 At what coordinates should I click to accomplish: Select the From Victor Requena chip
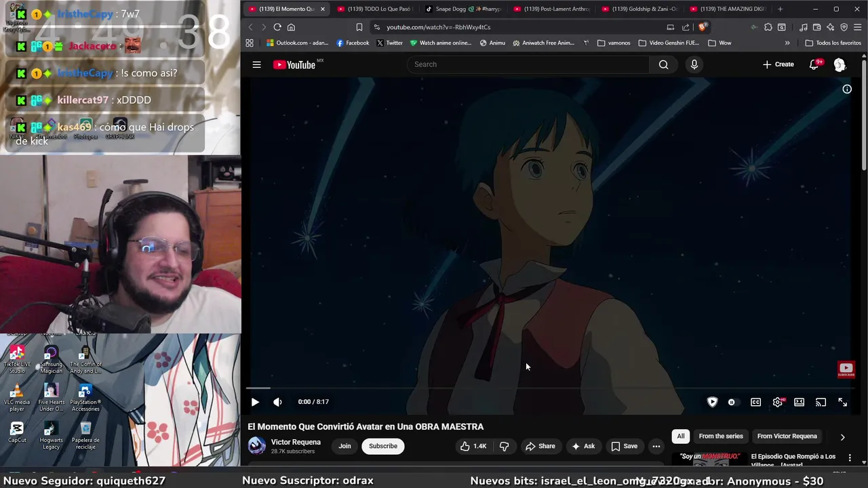pyautogui.click(x=787, y=436)
